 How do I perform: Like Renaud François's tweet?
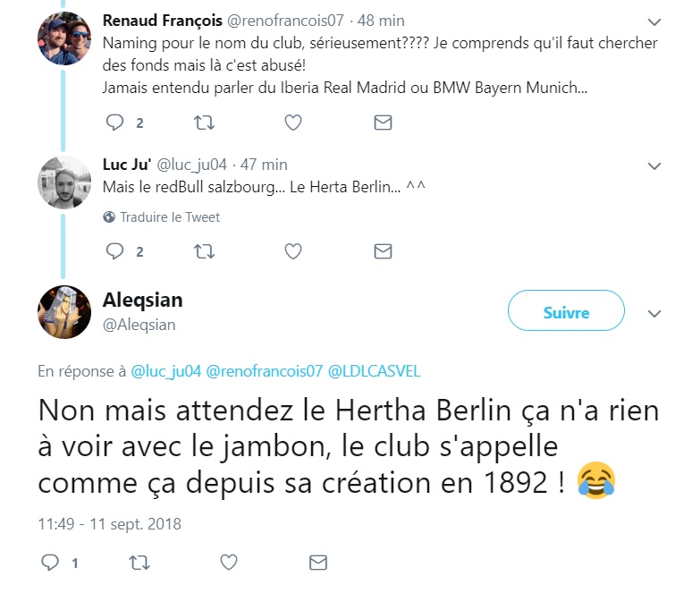click(x=292, y=123)
